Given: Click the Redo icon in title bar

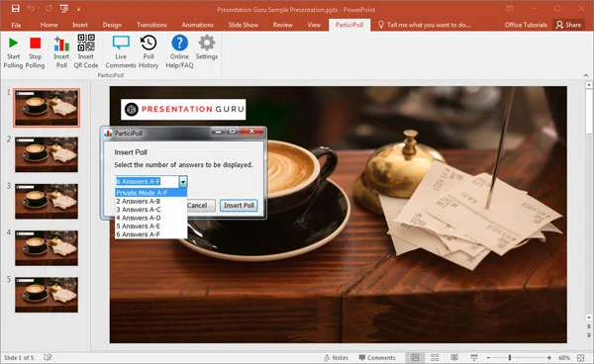Looking at the screenshot, I should 49,8.
